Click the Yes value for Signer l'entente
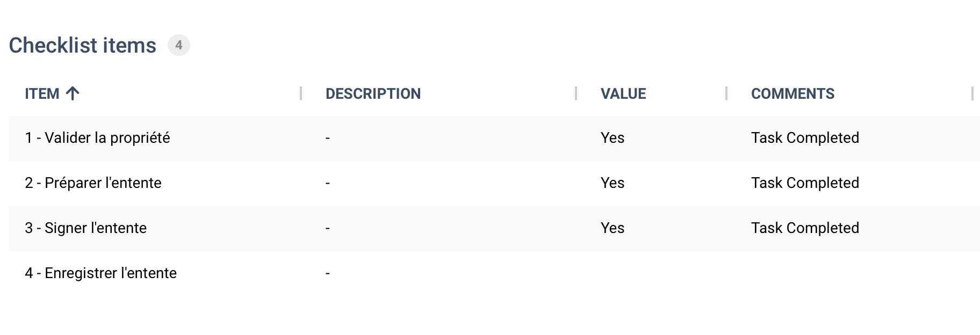980x335 pixels. coord(612,228)
